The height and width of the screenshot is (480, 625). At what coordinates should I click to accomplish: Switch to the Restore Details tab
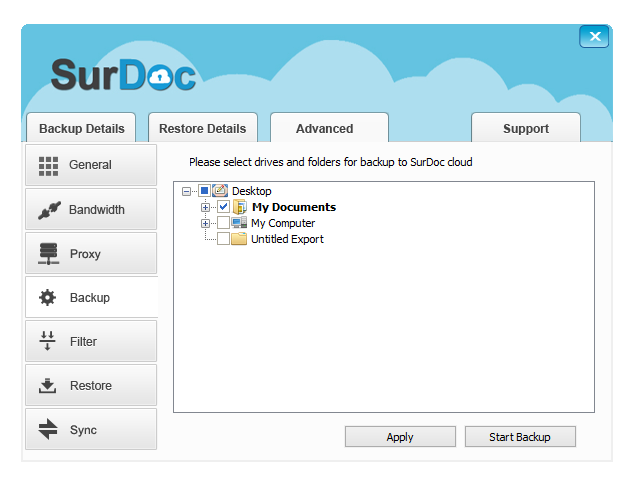click(202, 128)
